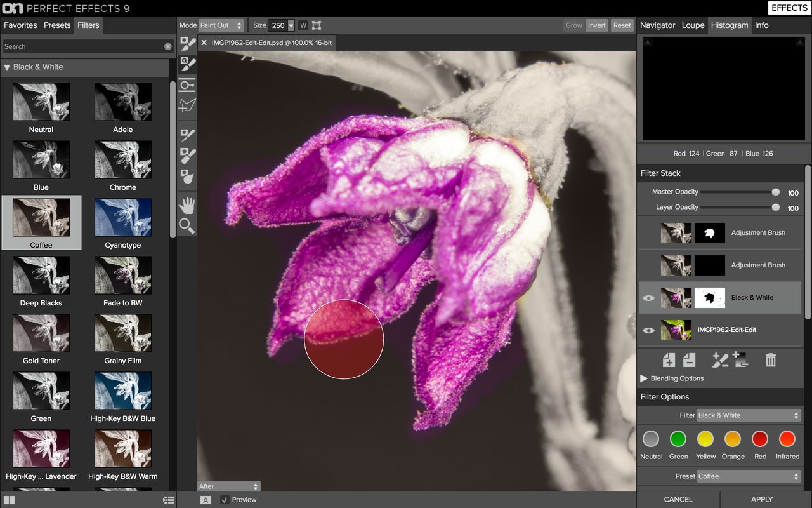
Task: Open the Info tab
Action: tap(762, 25)
